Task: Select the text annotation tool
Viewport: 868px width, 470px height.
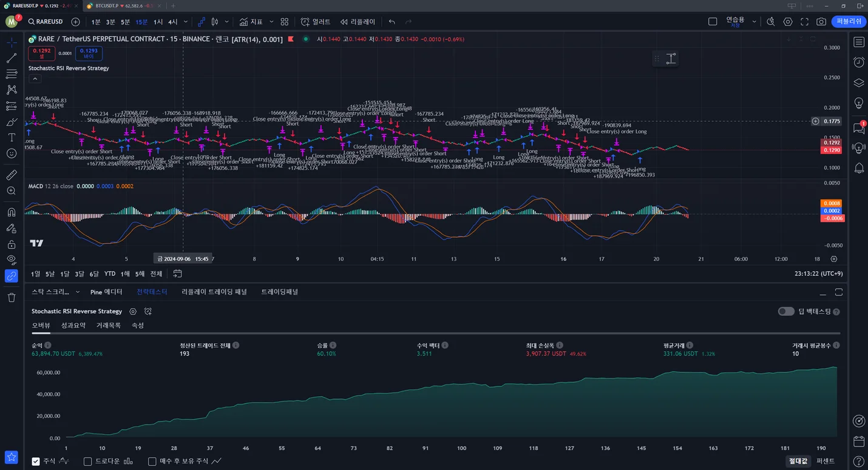Action: [12, 138]
